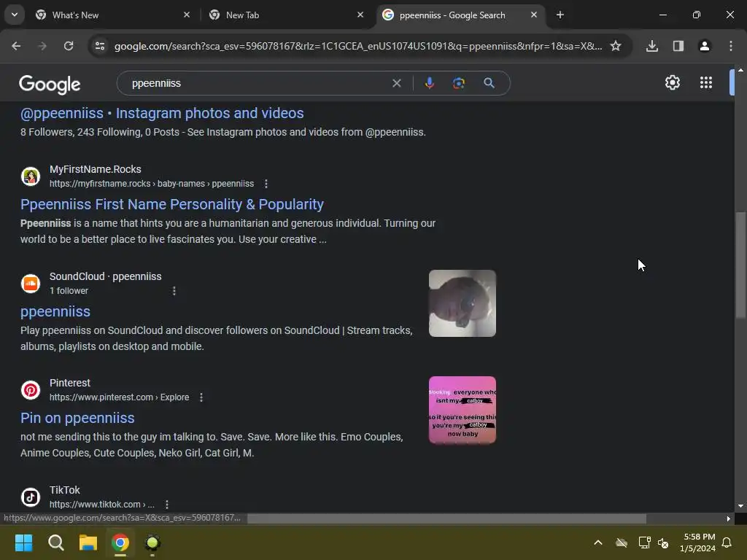Open options for the MyFirstName.Rocks result
This screenshot has height=560, width=747.
266,184
